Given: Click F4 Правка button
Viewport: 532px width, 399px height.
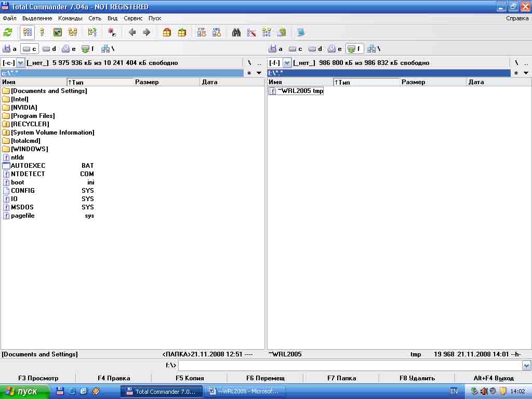Looking at the screenshot, I should pos(114,378).
